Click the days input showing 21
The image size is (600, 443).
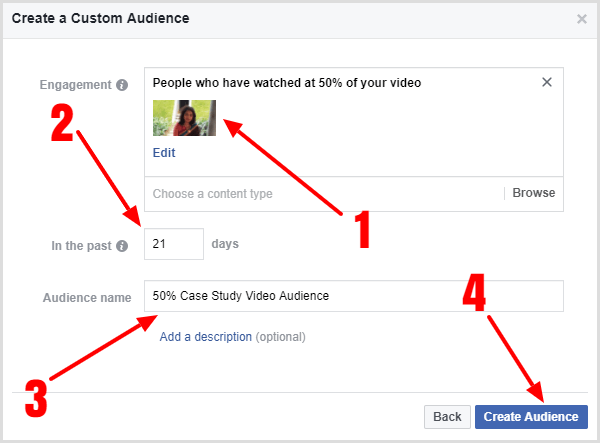(173, 244)
